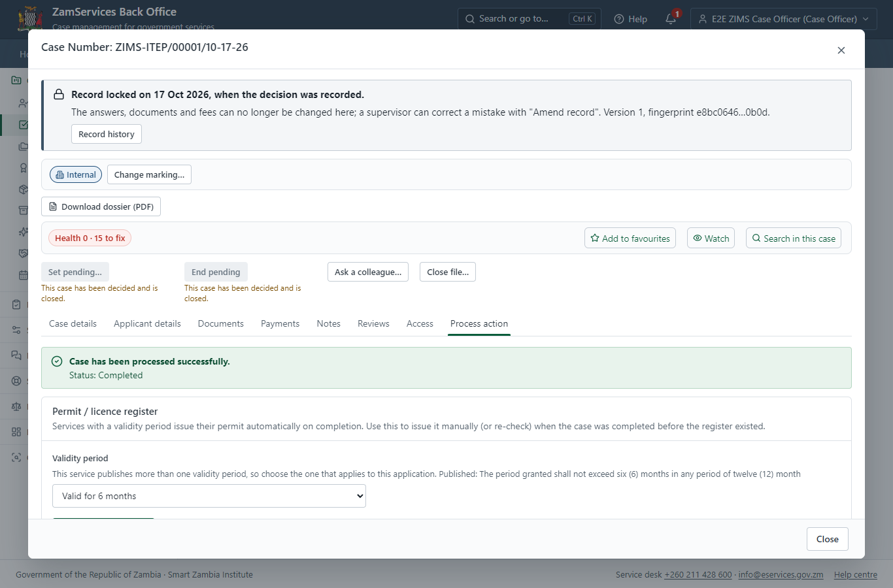Open the balance scales sidebar icon
This screenshot has width=893, height=588.
click(x=16, y=406)
